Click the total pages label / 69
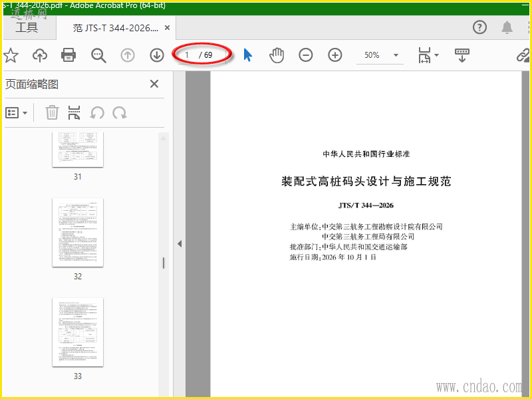 coord(205,55)
